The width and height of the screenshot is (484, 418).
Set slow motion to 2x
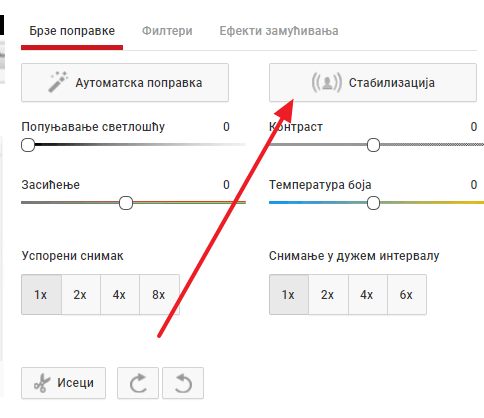(80, 295)
